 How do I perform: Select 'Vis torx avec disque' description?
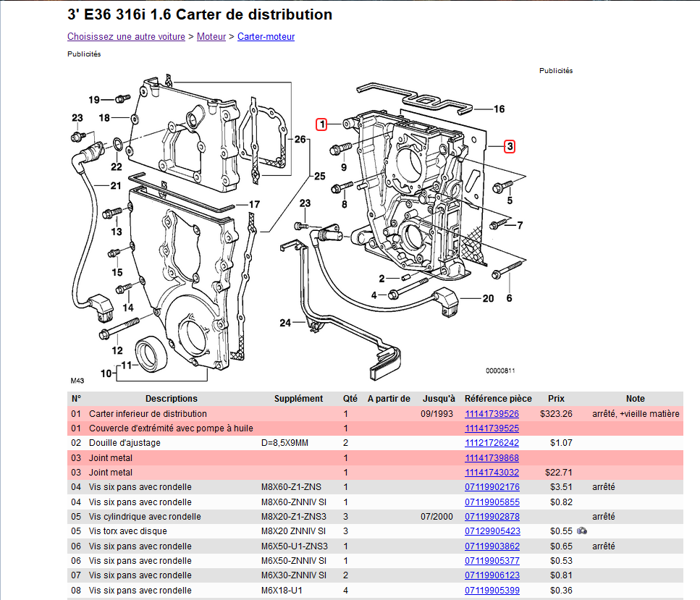[127, 531]
